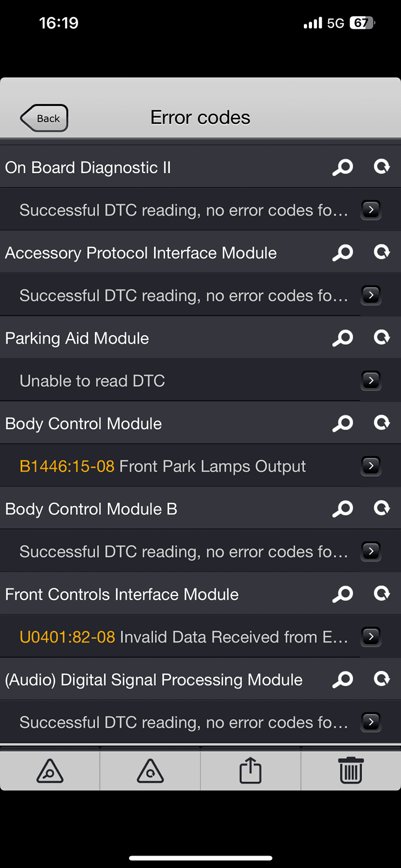Tap the triangle refresh rescan icon
This screenshot has height=868, width=401.
[150, 770]
